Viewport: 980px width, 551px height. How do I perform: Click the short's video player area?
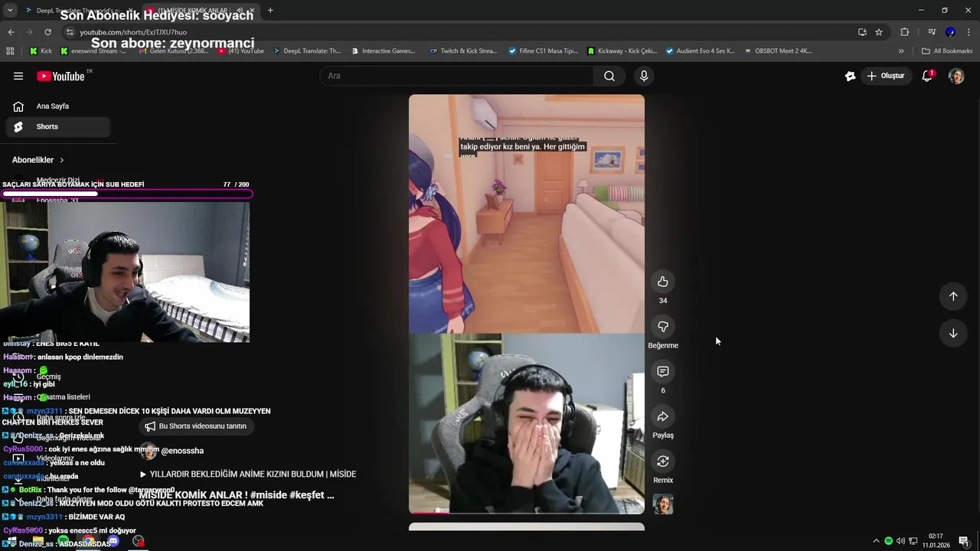click(527, 304)
